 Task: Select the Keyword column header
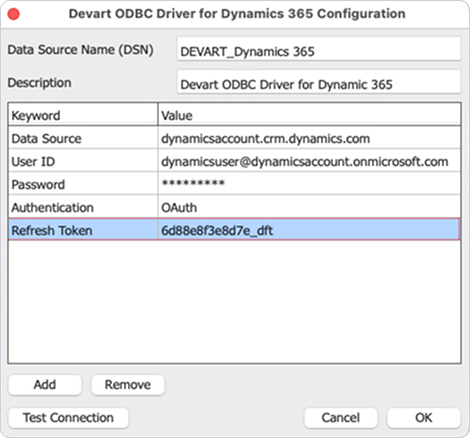[x=83, y=115]
